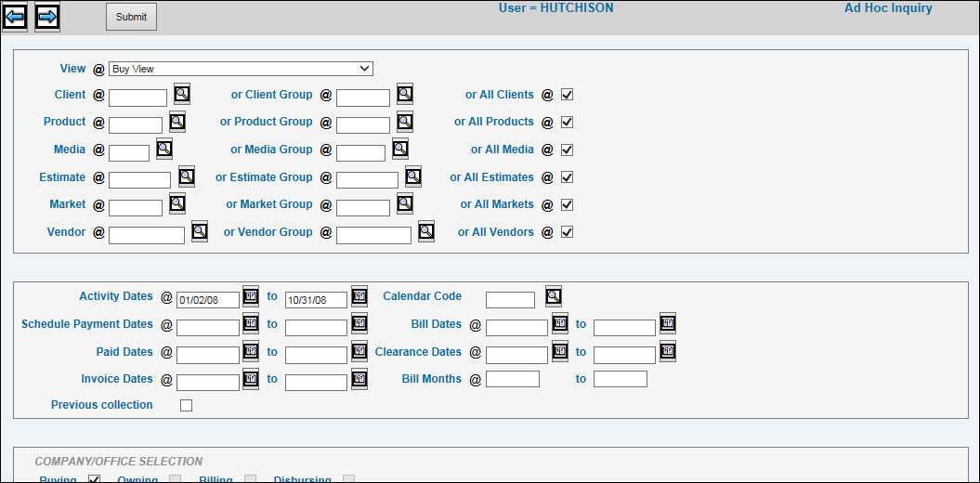Click Activity Dates end field 10/31/08
Screen dimensions: 980x483
(x=316, y=300)
